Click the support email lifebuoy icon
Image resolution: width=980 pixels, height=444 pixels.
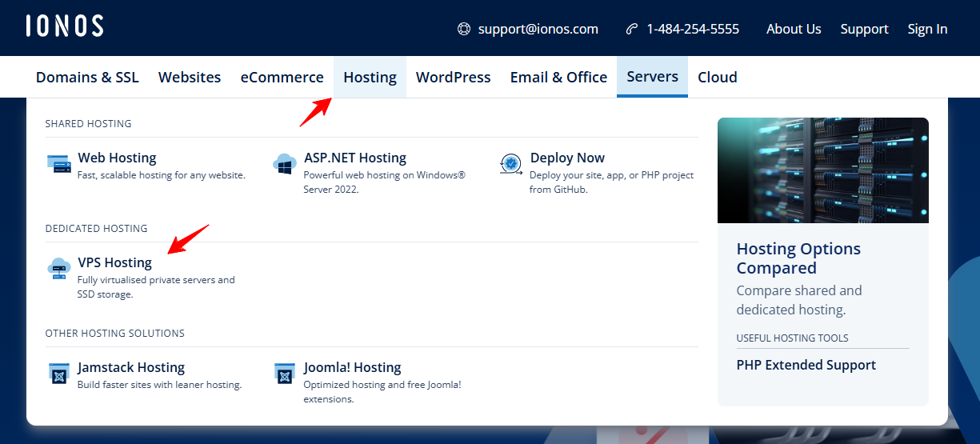point(464,29)
